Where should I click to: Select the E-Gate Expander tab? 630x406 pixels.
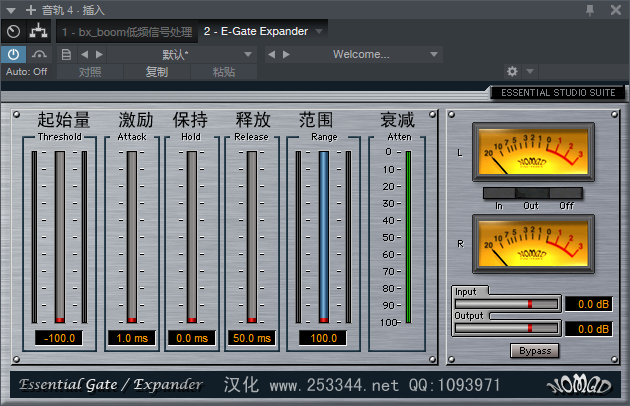[256, 31]
